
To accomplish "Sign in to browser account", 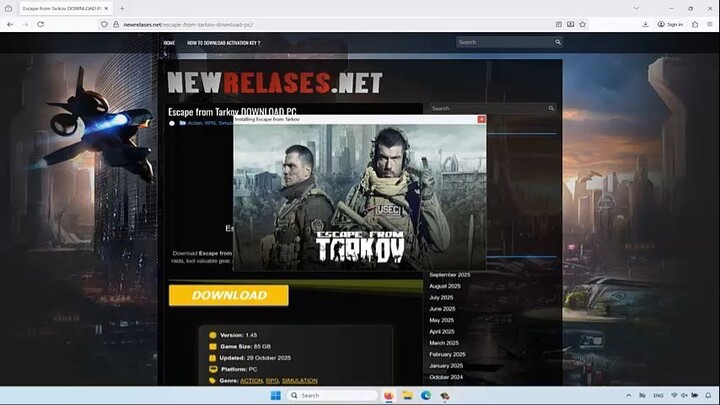I will tap(670, 24).
